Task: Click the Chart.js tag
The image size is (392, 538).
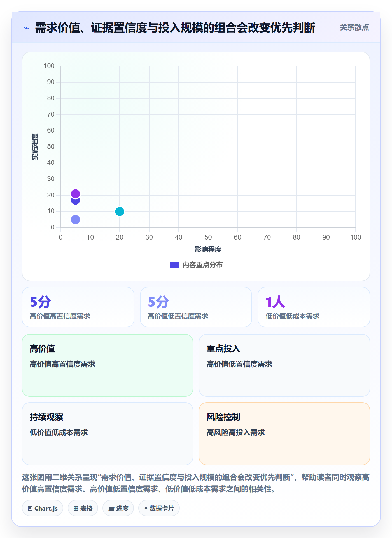Action: pos(43,508)
